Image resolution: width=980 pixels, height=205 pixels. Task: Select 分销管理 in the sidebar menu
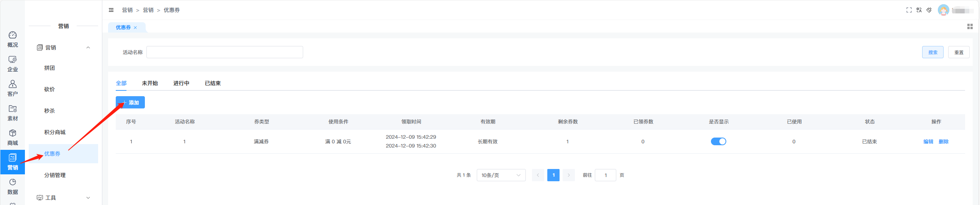coord(55,175)
